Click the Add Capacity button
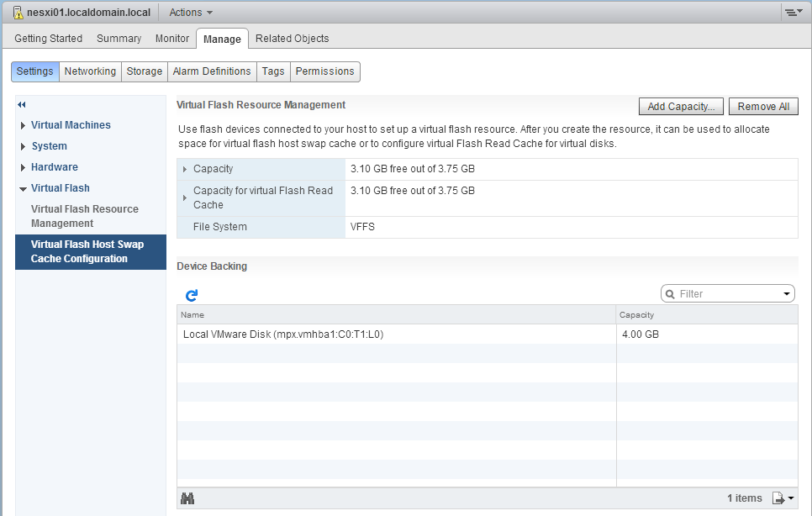This screenshot has height=516, width=812. (x=681, y=106)
